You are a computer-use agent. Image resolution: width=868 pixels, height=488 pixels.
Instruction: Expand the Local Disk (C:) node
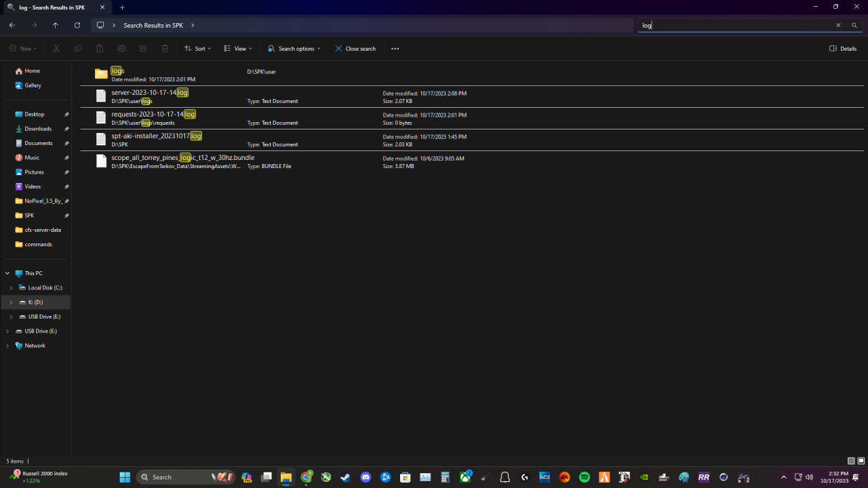(11, 287)
